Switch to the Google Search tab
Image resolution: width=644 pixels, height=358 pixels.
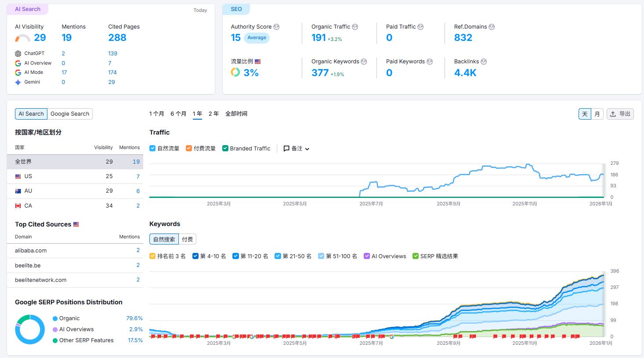[x=70, y=114]
